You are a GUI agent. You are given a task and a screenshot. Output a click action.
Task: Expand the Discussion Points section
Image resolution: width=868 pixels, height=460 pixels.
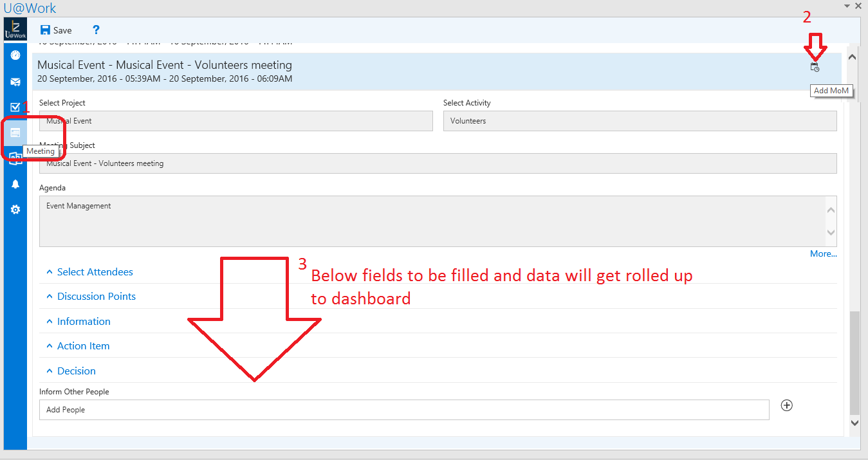(x=96, y=297)
